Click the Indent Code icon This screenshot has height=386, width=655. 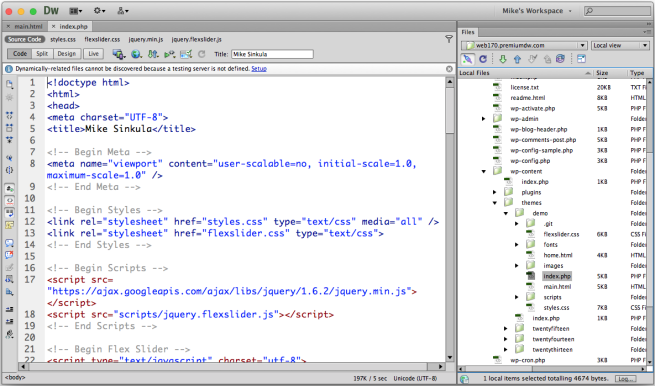(9, 310)
